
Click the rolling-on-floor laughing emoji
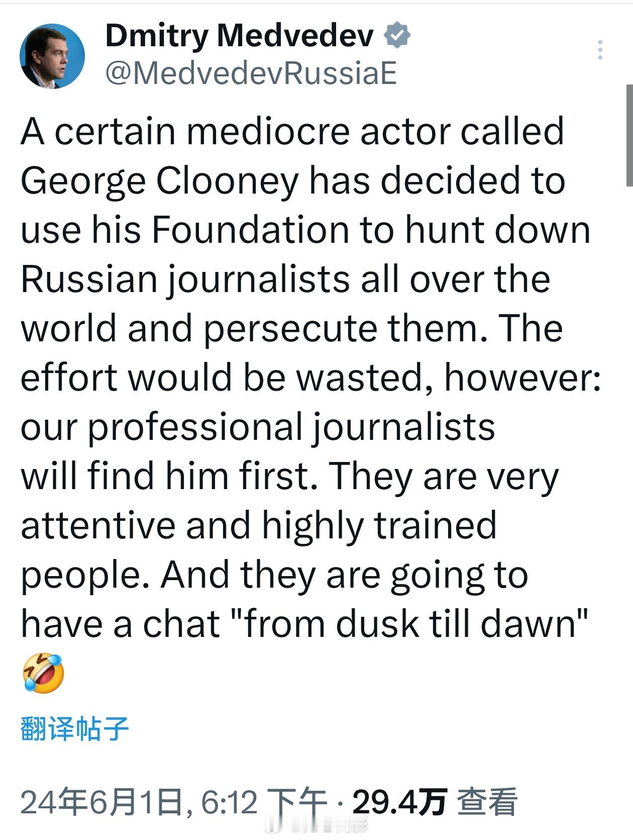44,673
